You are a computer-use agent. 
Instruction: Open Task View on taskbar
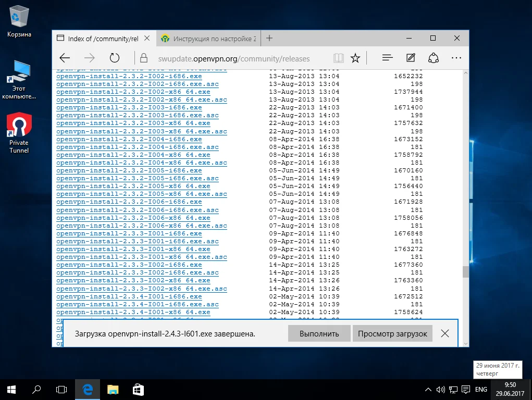(61, 390)
